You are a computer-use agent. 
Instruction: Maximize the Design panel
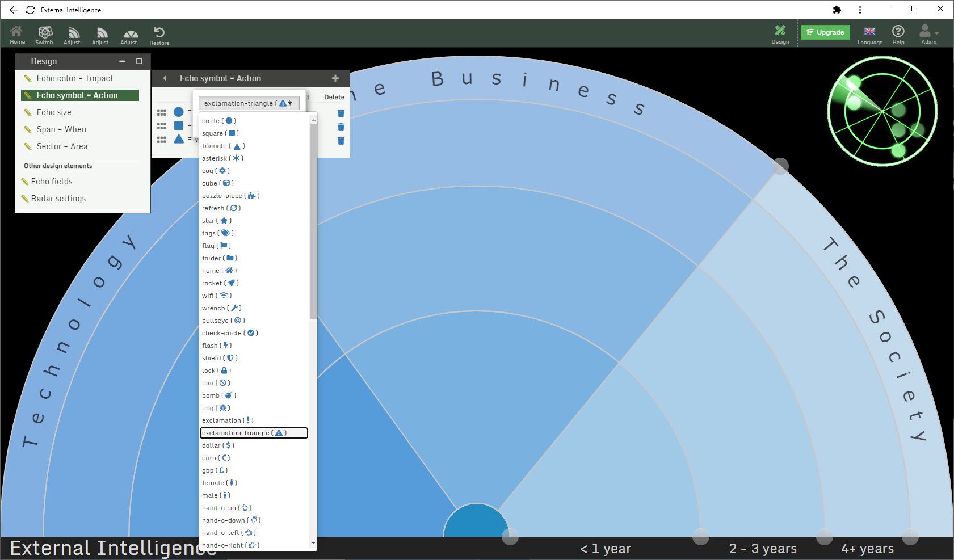point(139,61)
